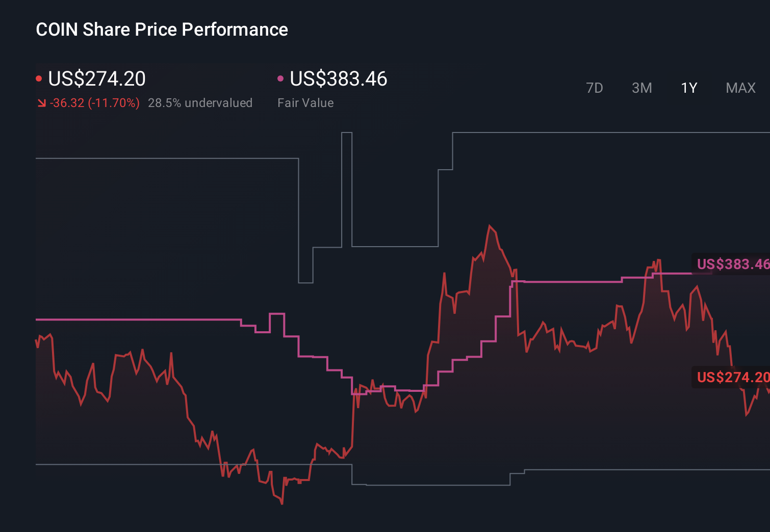Screen dimensions: 770x532
Task: Click the narrow tall spike in the upper gray line
Action: click(347, 133)
